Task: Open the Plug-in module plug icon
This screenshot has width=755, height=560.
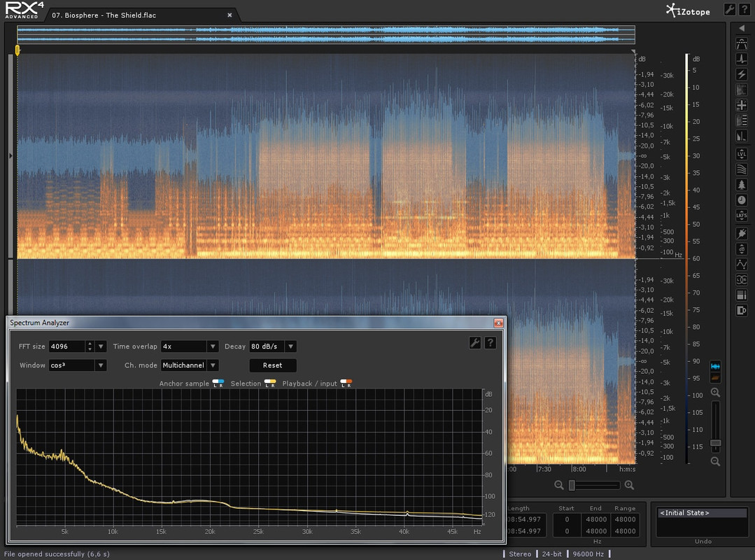Action: (x=742, y=234)
